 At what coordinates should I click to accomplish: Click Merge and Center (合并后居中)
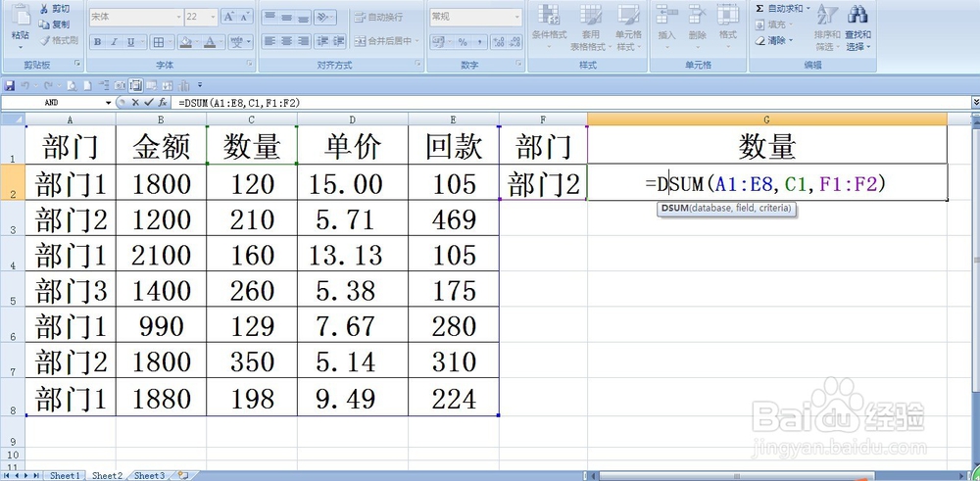(x=383, y=41)
